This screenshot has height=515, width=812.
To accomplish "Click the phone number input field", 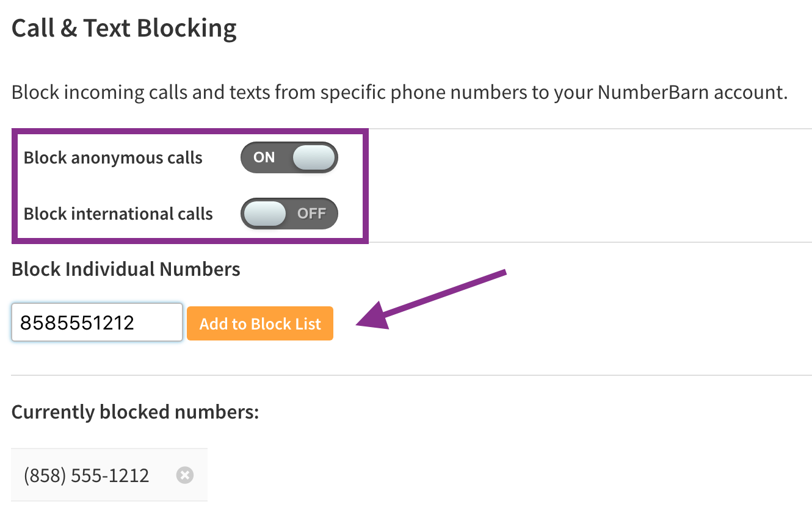I will point(97,322).
